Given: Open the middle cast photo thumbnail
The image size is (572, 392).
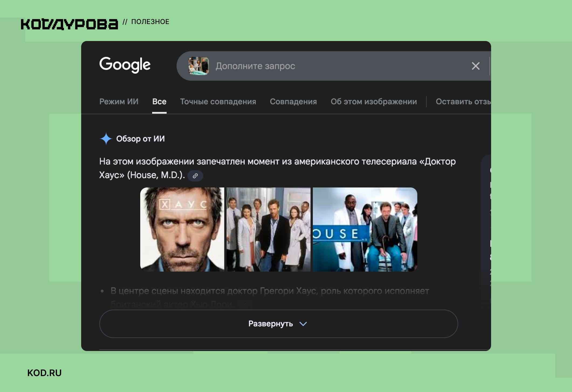Looking at the screenshot, I should pos(268,229).
